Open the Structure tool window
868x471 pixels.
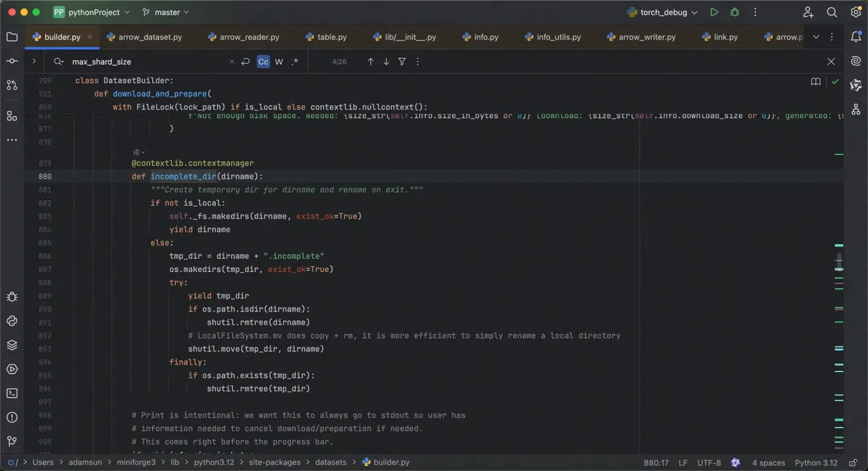[x=12, y=116]
